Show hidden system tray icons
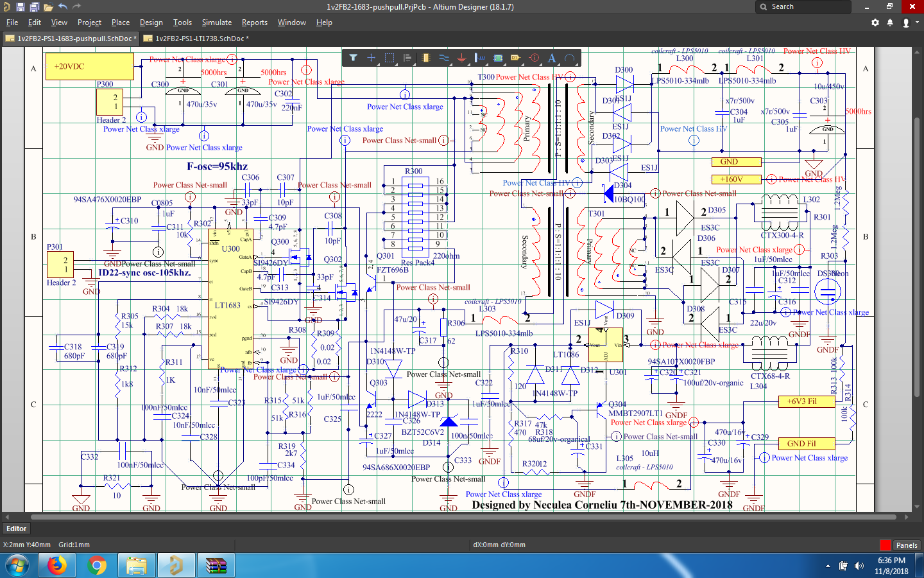Screen dimensions: 924x578 click(x=828, y=566)
